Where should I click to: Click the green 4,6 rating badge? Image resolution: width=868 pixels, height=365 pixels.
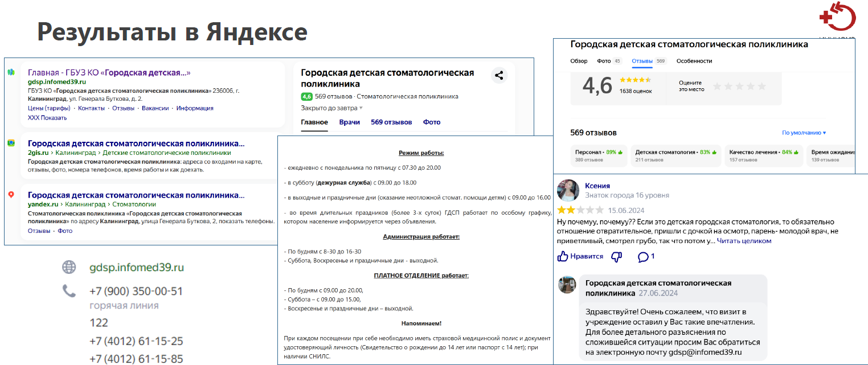point(306,96)
